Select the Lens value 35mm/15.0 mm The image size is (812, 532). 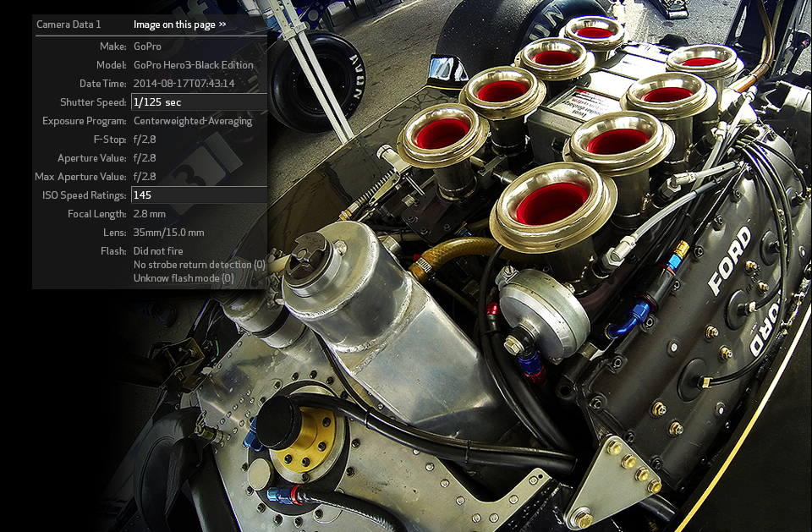point(168,233)
